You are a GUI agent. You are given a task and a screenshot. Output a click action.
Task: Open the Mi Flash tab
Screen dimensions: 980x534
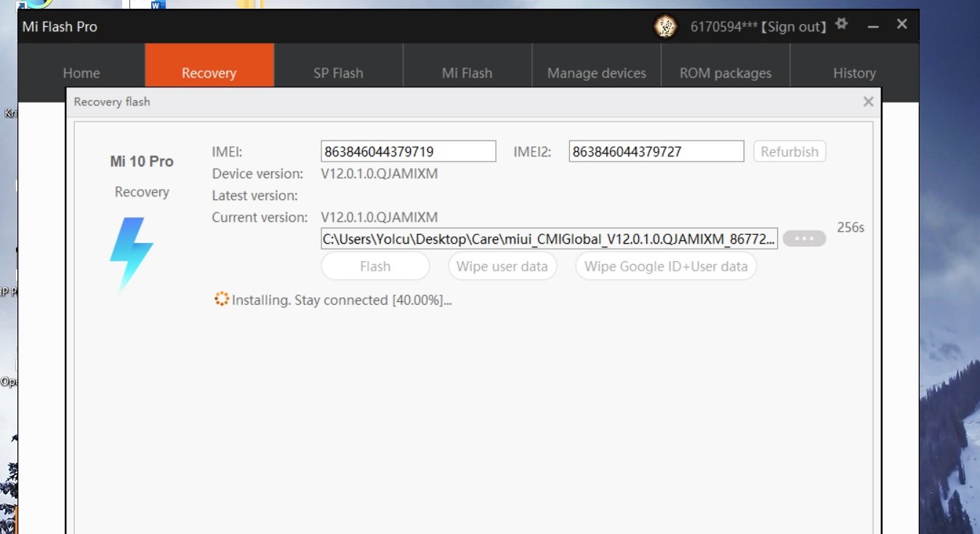467,73
